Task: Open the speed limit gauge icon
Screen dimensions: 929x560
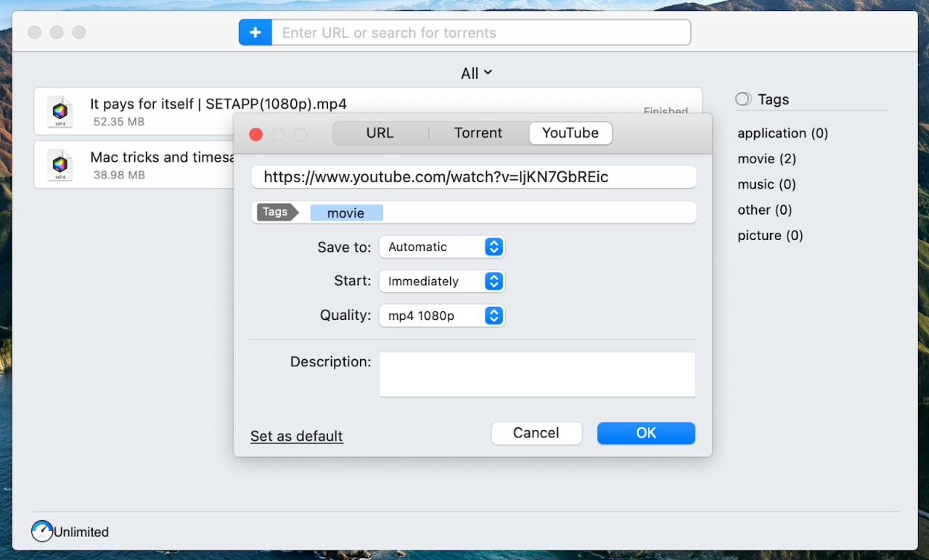Action: 42,531
